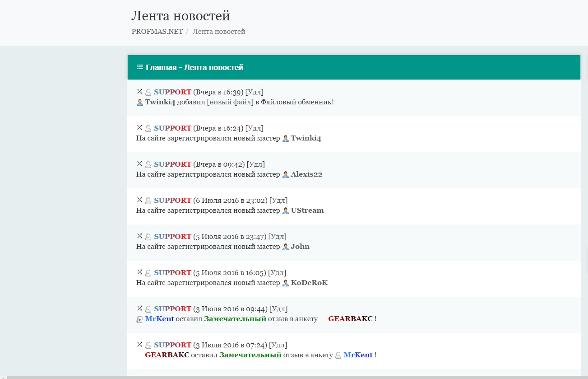The image size is (588, 379).
Task: Delete the 5 Июля 23:47 entry via [Удл]
Action: click(277, 237)
